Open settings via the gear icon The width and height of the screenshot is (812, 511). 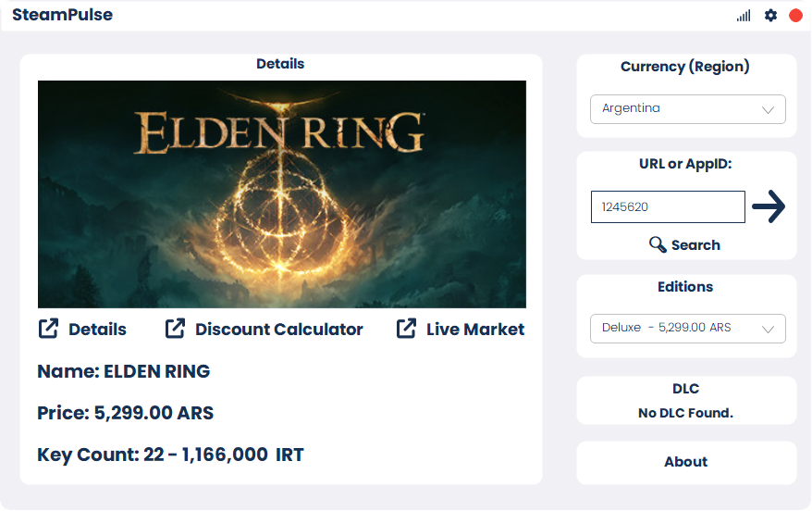(770, 16)
